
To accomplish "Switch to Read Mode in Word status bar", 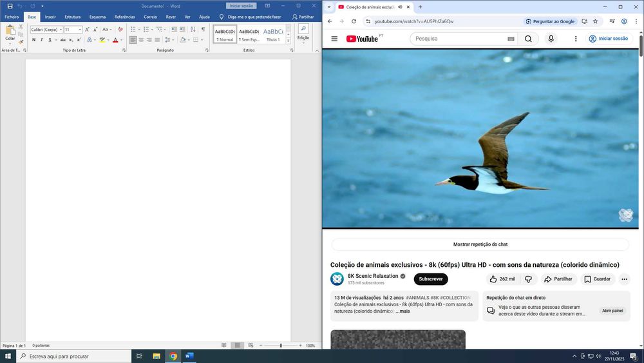I will 224,346.
